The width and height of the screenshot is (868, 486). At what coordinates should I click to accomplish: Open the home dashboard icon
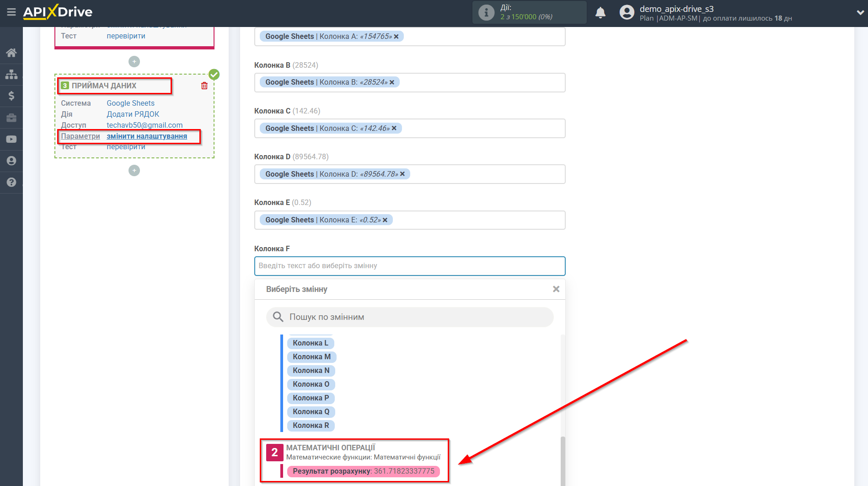(11, 53)
